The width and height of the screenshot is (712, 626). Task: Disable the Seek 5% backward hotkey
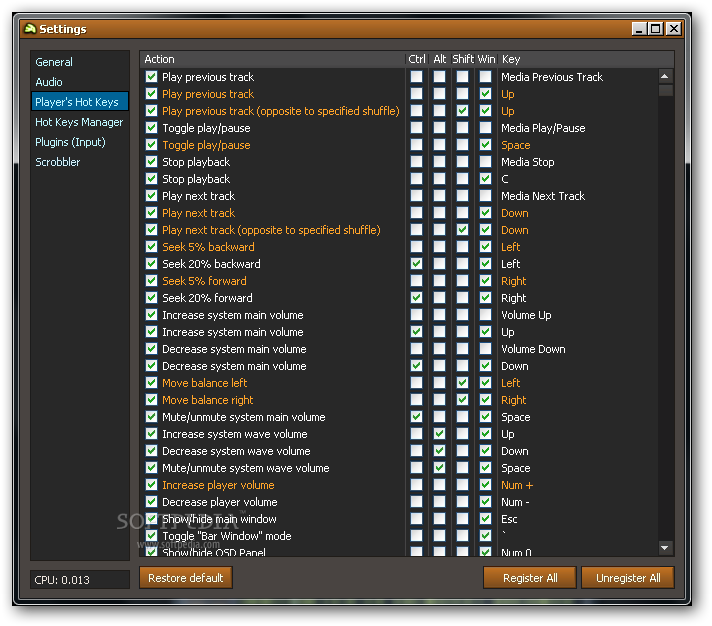(x=152, y=247)
